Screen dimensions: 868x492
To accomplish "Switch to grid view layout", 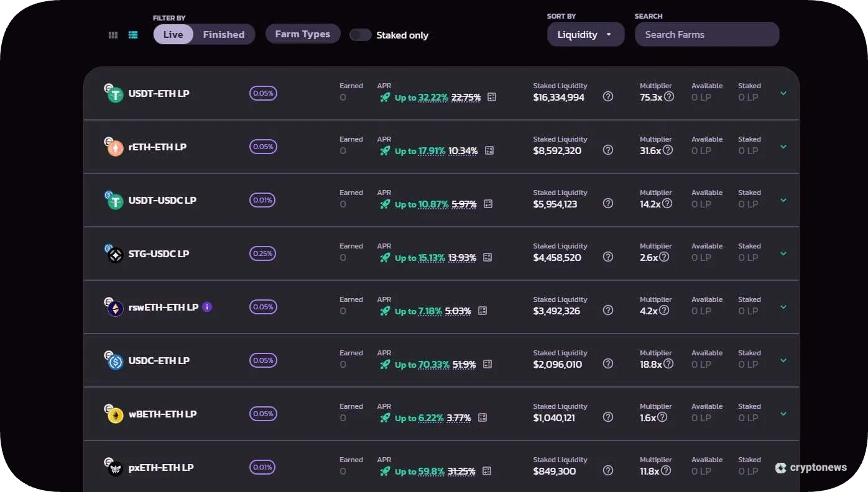I will pyautogui.click(x=113, y=35).
